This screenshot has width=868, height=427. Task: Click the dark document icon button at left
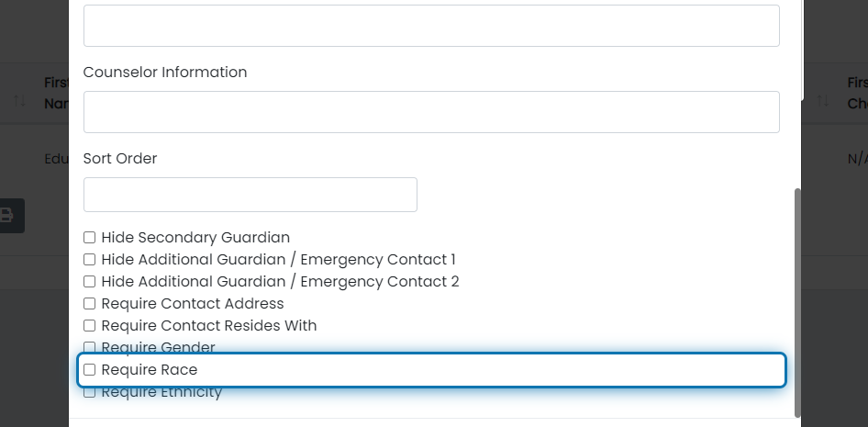point(10,216)
